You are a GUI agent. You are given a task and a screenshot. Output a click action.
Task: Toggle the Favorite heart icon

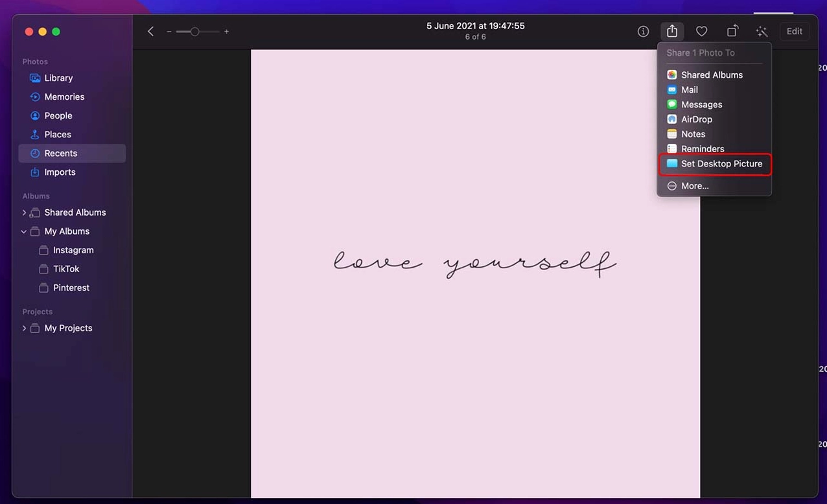pos(701,31)
